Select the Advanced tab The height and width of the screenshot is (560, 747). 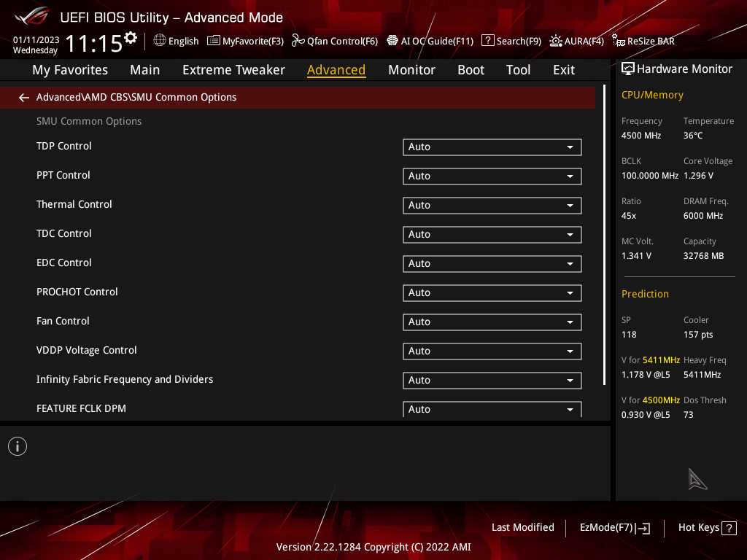coord(336,70)
